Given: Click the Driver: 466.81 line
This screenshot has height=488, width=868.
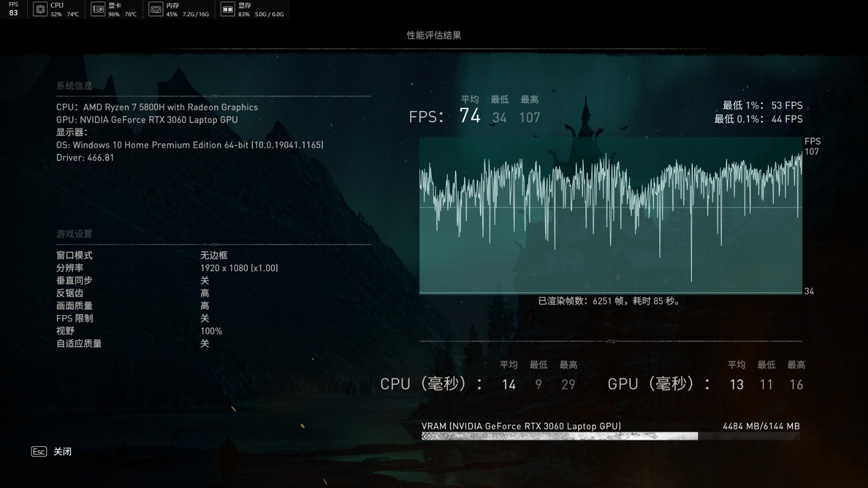Looking at the screenshot, I should point(85,157).
